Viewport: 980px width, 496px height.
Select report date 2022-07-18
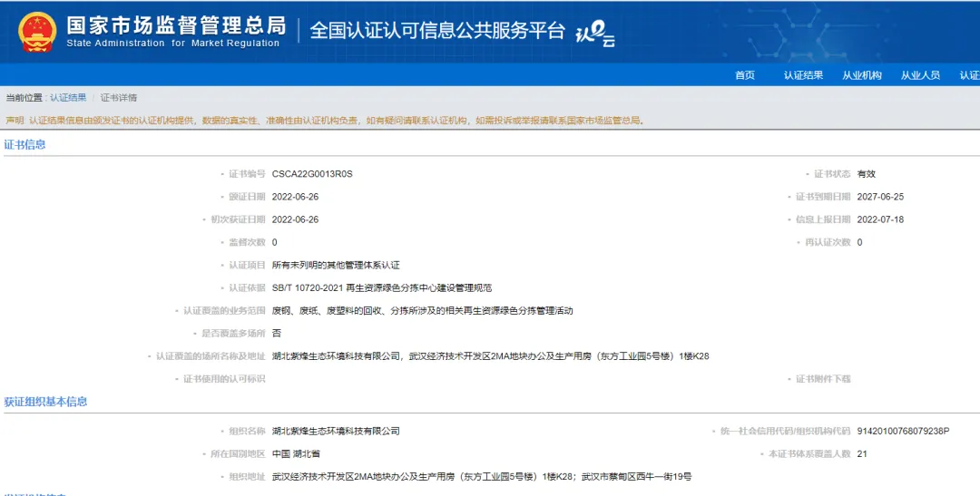click(880, 219)
